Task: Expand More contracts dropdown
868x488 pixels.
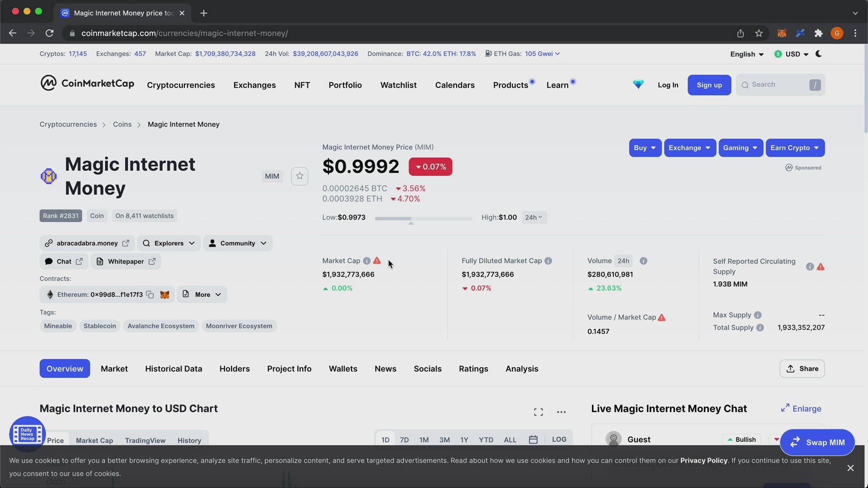Action: (x=202, y=295)
